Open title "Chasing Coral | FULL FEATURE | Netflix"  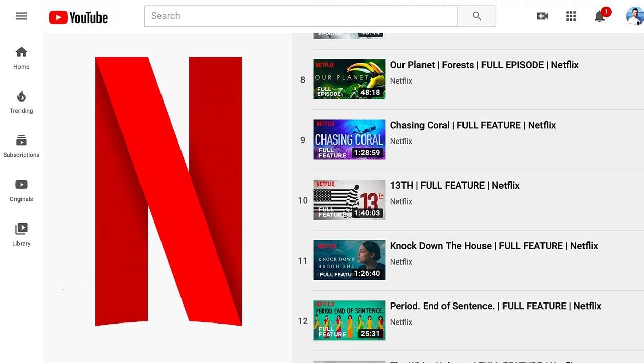(473, 125)
